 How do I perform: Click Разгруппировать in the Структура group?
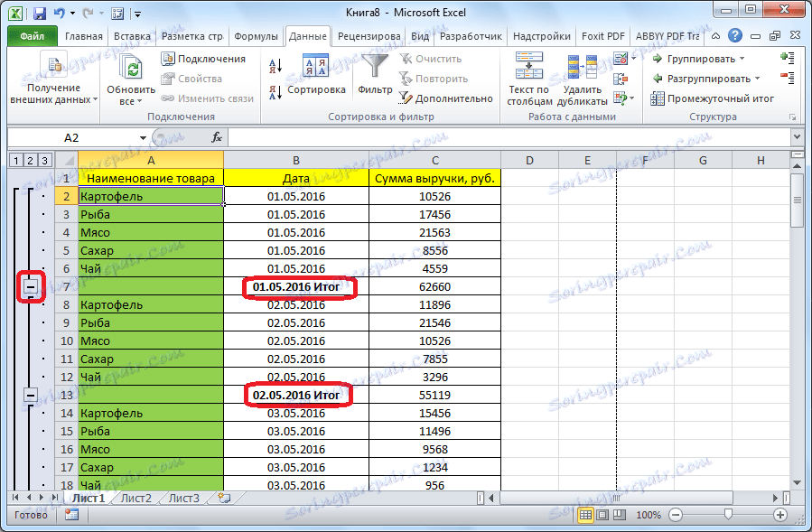pos(707,78)
